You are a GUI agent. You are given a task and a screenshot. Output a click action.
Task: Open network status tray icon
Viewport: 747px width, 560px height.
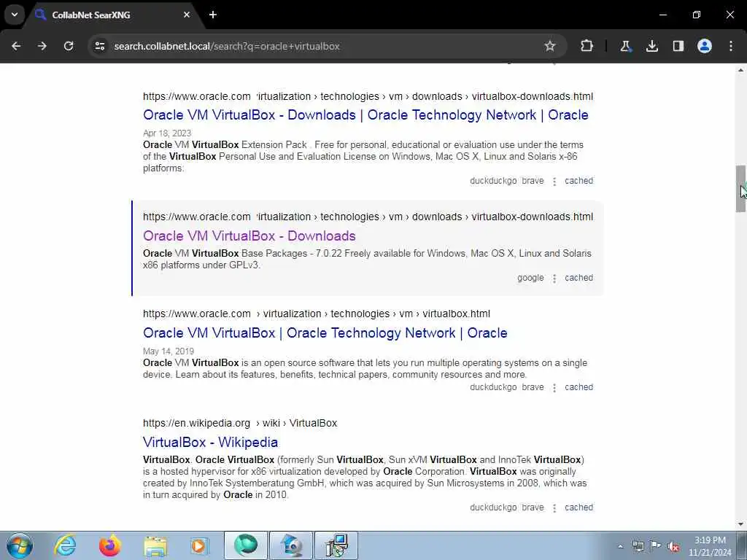tap(638, 546)
